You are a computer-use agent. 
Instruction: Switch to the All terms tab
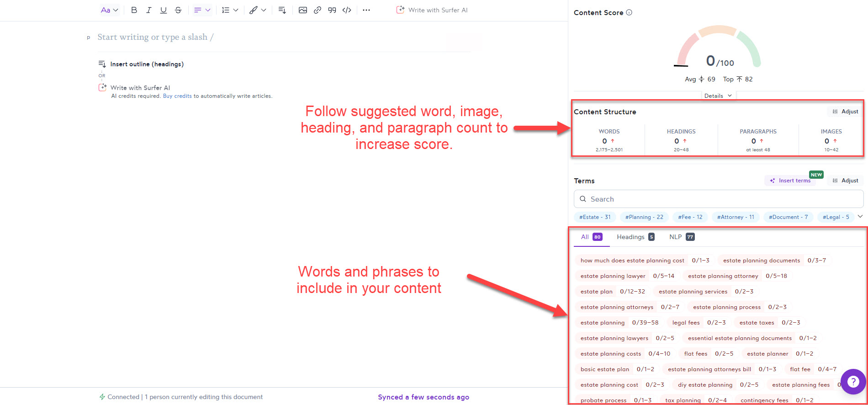(x=592, y=237)
